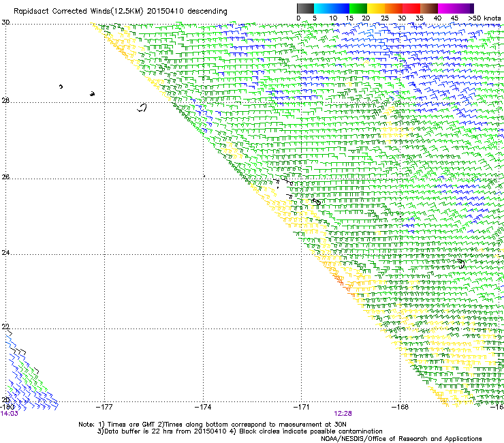Click the longitude label '-171'
The image size is (504, 443).
[x=302, y=407]
